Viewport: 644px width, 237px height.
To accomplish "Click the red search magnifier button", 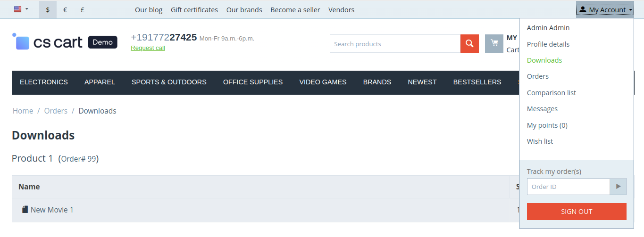I will tap(469, 44).
